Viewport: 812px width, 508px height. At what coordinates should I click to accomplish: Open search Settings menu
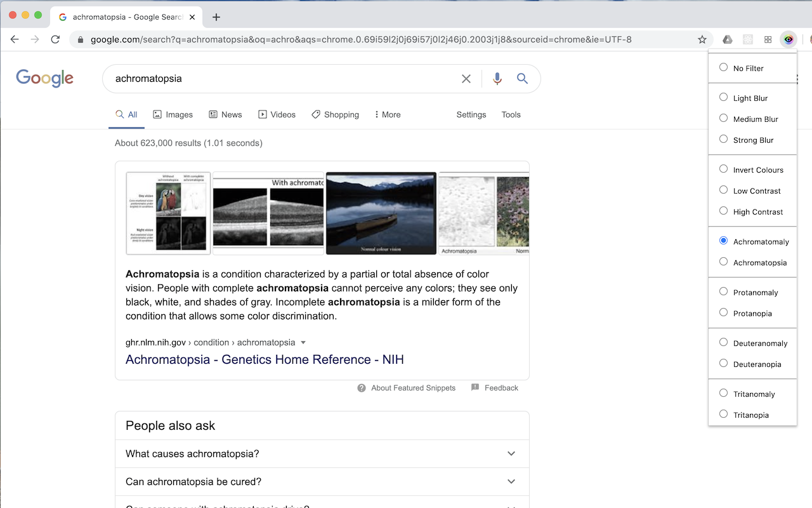click(471, 115)
